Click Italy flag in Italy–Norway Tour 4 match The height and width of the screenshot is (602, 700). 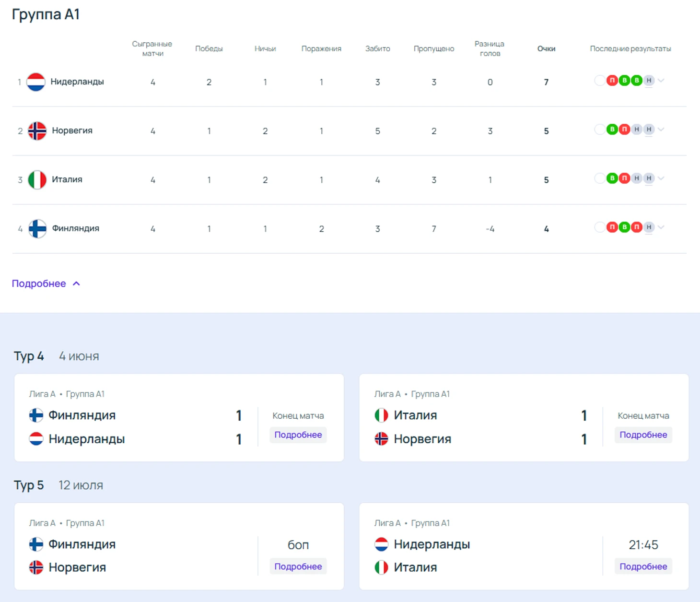(x=381, y=415)
